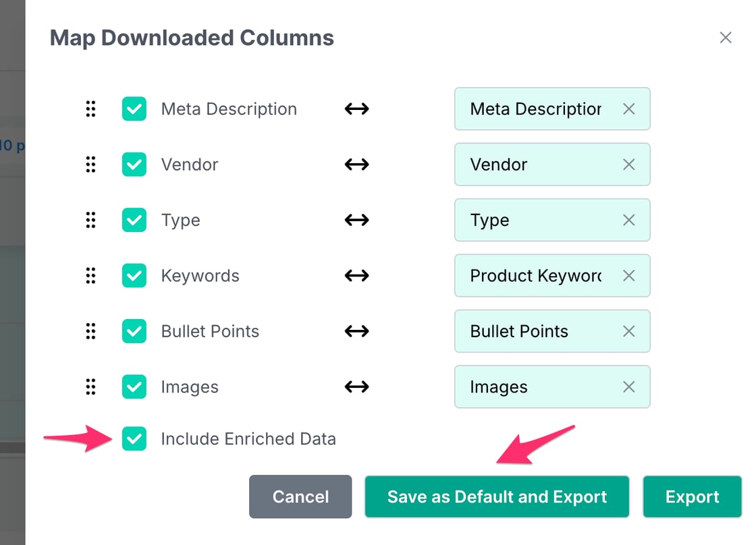Viewport: 756px width, 545px height.
Task: Cancel the column mapping dialog
Action: [x=300, y=497]
